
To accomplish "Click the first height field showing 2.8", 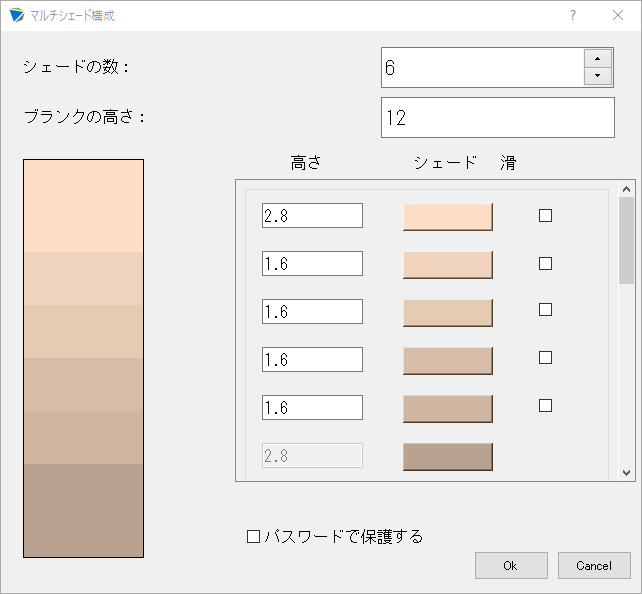I will [312, 215].
